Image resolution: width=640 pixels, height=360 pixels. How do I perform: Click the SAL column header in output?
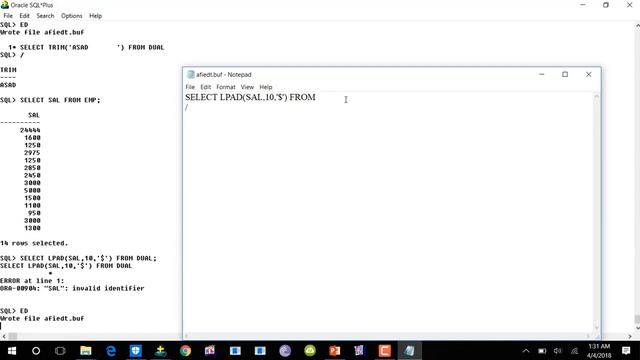coord(34,115)
